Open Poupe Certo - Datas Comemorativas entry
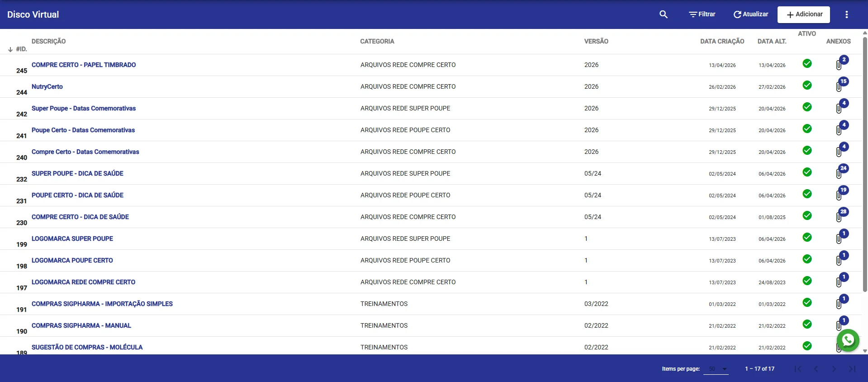868x382 pixels. [x=83, y=130]
